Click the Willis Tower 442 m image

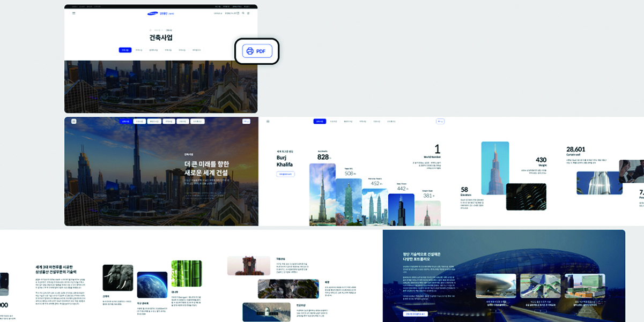(401, 209)
